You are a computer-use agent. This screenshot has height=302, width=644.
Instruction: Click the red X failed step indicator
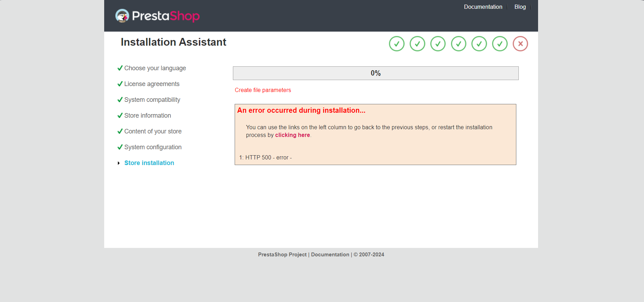click(x=520, y=44)
